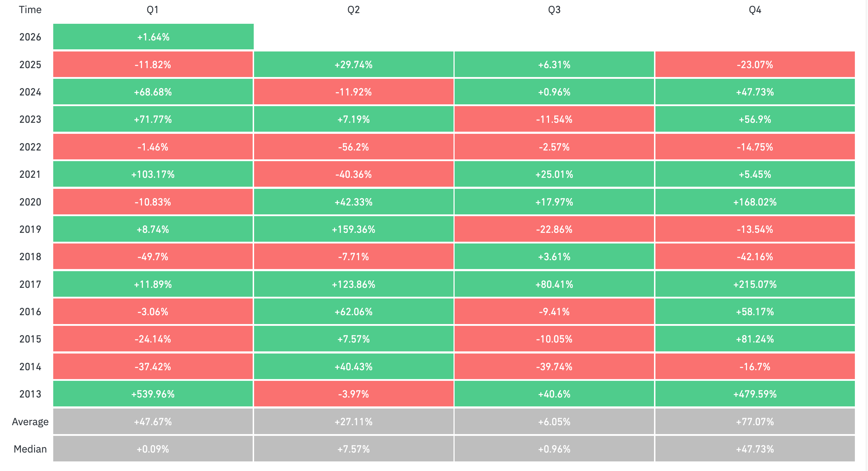Image resolution: width=868 pixels, height=471 pixels.
Task: Click the 2017 Q4 cell showing +215.07%
Action: pos(755,284)
